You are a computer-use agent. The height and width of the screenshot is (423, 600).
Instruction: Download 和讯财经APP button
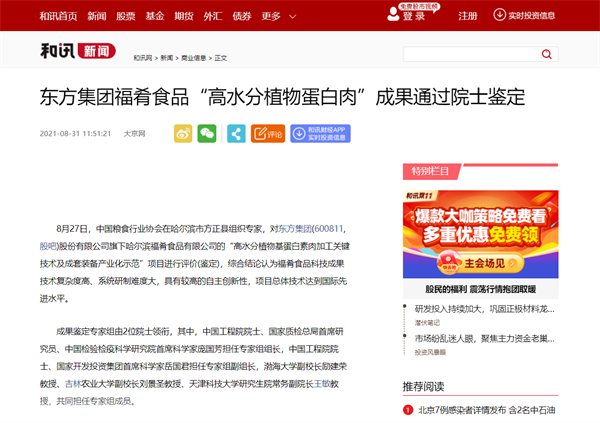(320, 134)
